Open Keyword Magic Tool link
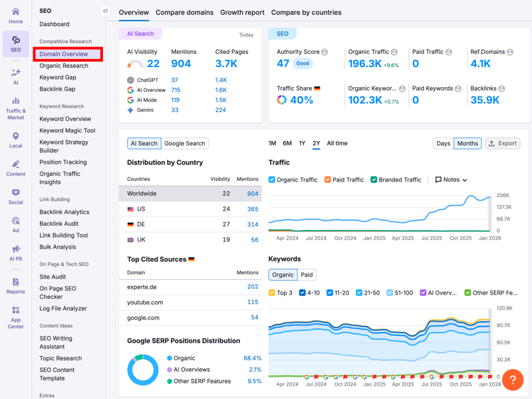 click(x=67, y=131)
